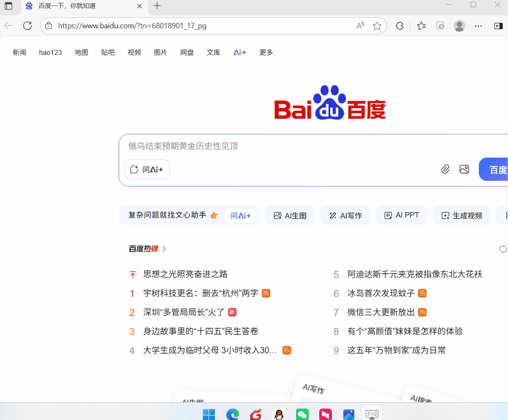Image resolution: width=508 pixels, height=420 pixels.
Task: Open browser Settings and more ellipsis menu
Action: click(478, 26)
